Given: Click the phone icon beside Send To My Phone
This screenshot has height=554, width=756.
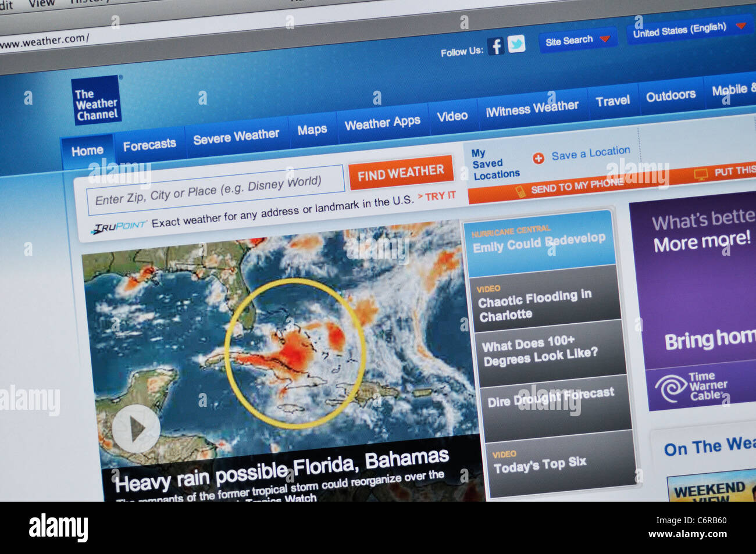Looking at the screenshot, I should coord(521,191).
